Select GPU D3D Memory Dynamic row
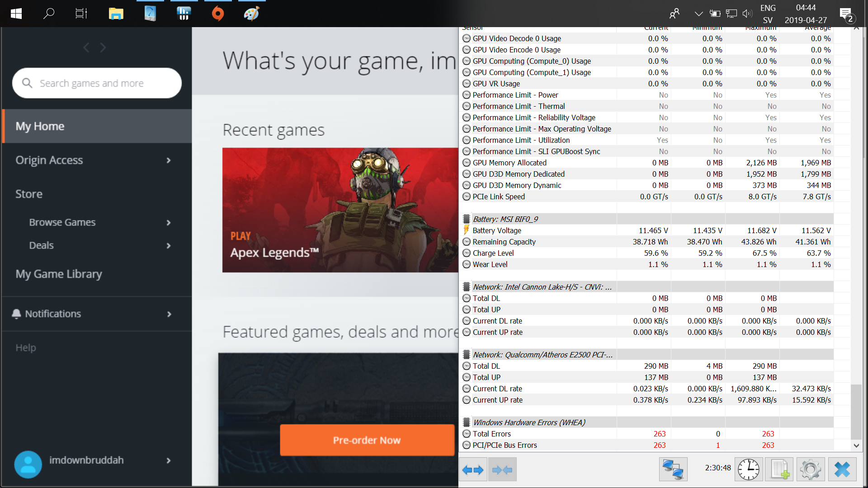This screenshot has height=488, width=868. coord(647,185)
